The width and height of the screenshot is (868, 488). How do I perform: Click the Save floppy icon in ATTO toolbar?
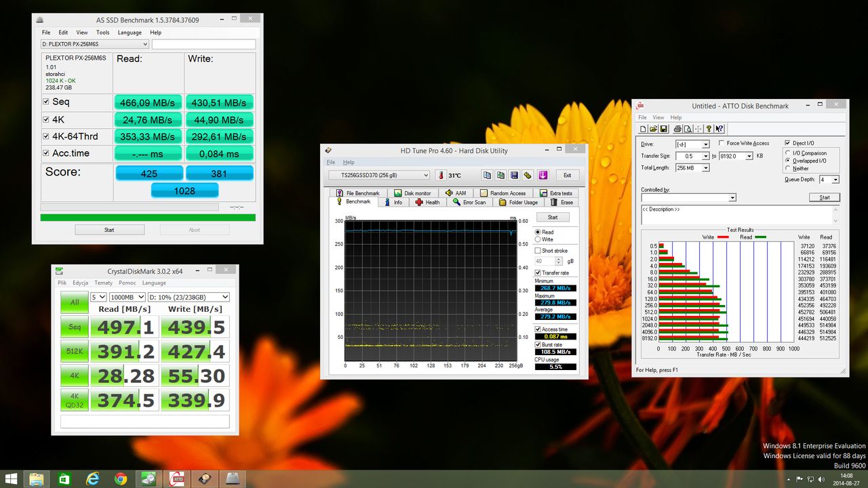coord(663,129)
